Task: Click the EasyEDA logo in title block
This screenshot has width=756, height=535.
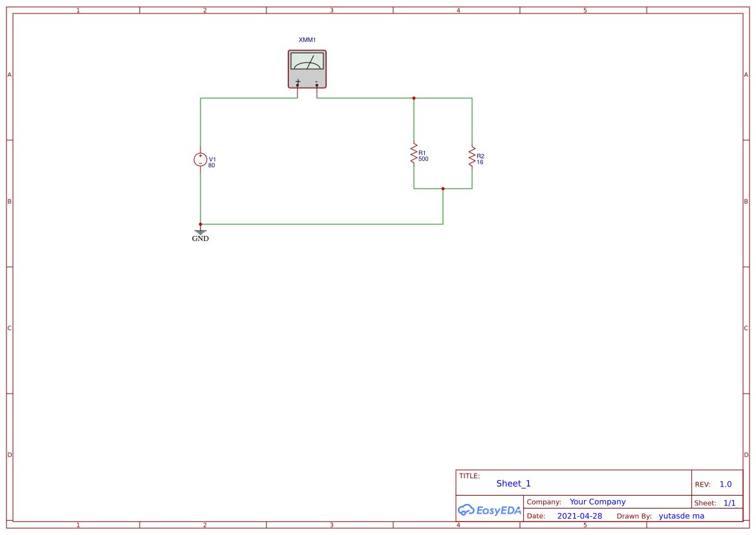Action: 490,510
